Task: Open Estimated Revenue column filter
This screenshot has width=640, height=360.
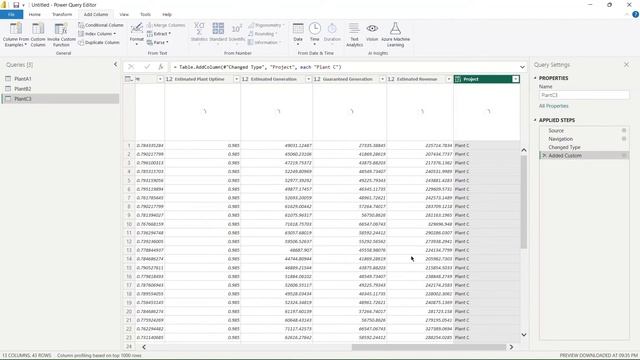Action: pos(449,79)
